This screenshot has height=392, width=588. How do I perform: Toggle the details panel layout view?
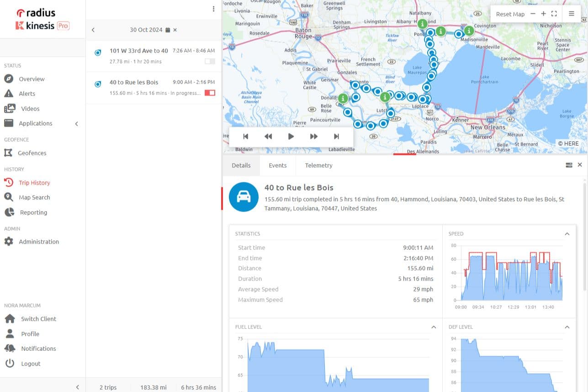(x=569, y=165)
